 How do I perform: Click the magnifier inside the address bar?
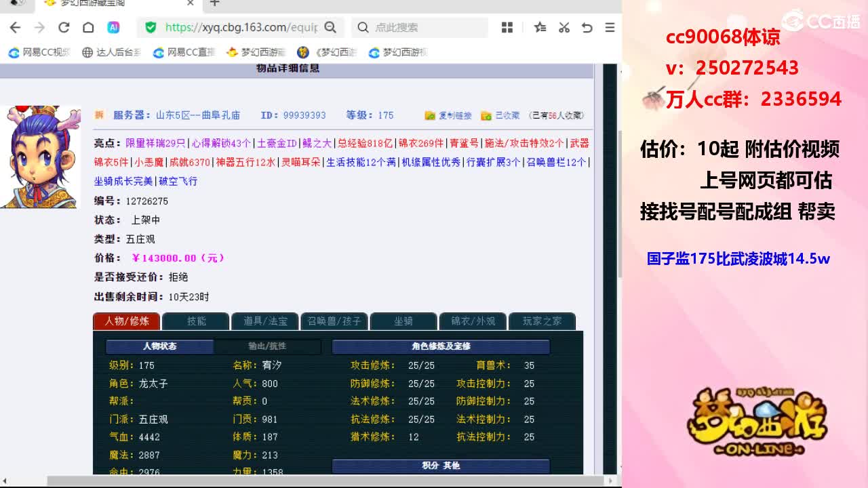(330, 27)
